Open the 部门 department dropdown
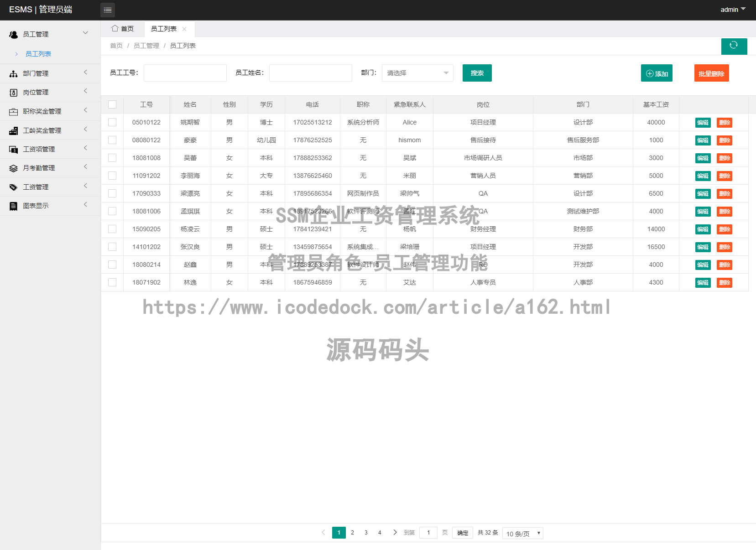The width and height of the screenshot is (756, 550). [x=417, y=73]
